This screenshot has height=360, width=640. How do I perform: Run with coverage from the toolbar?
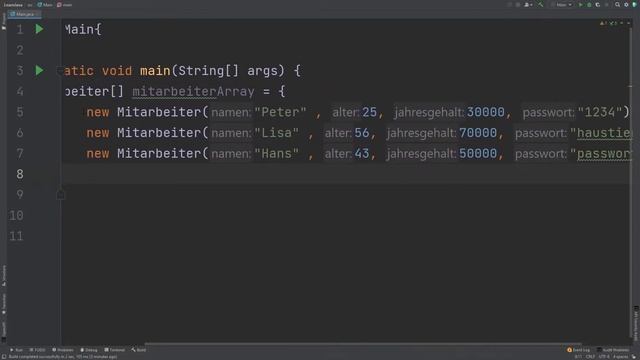pyautogui.click(x=598, y=5)
